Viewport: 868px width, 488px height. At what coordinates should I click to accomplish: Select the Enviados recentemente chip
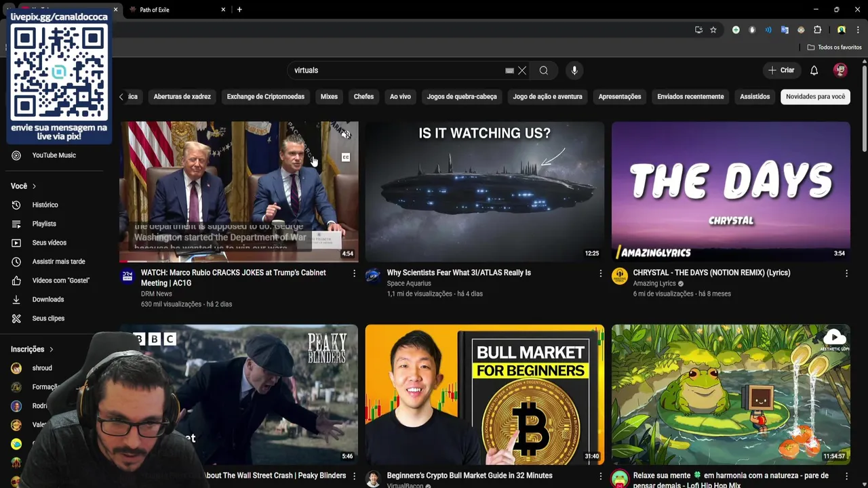click(x=690, y=96)
